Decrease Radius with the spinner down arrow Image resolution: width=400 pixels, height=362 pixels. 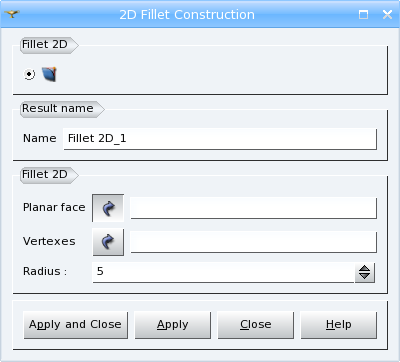pos(365,277)
